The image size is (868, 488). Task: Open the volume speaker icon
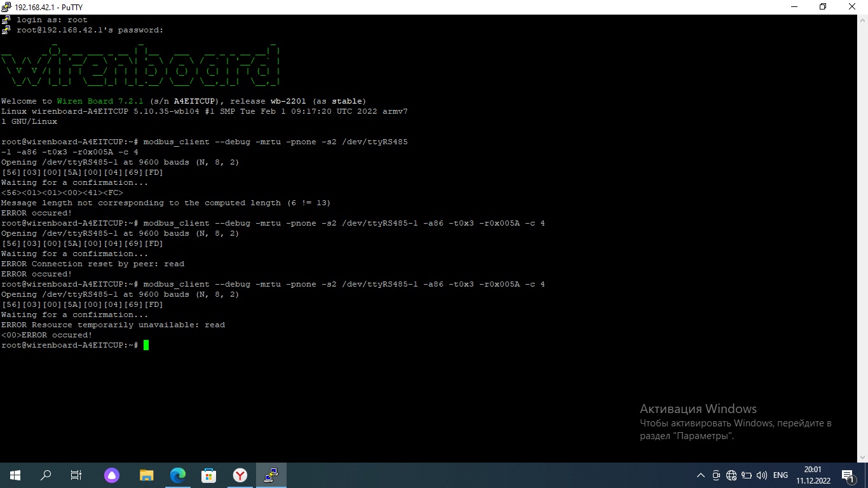point(762,475)
